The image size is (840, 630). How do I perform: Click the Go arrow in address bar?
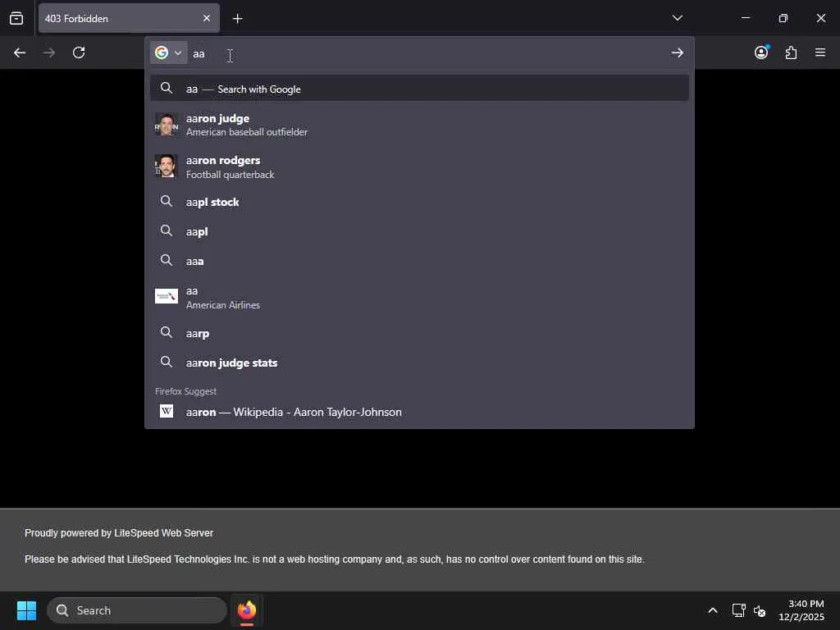(x=677, y=52)
